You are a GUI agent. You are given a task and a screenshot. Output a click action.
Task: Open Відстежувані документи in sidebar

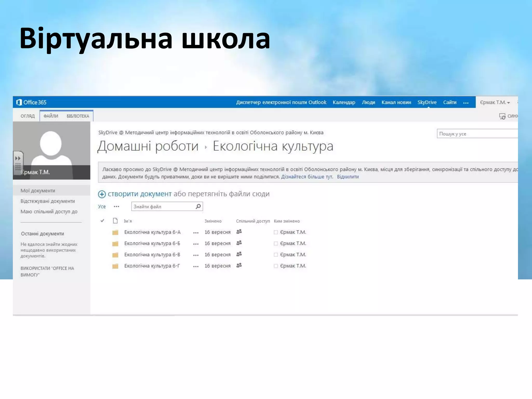(48, 201)
